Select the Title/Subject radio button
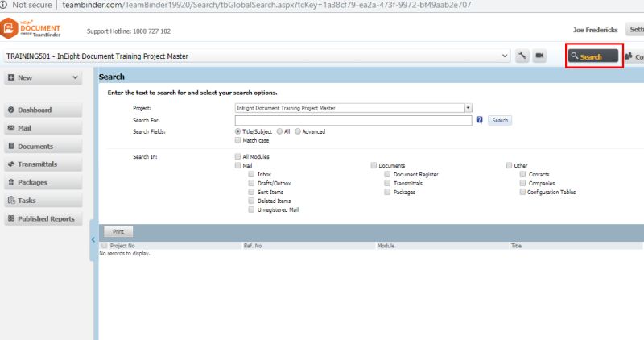The height and width of the screenshot is (340, 644). point(237,131)
